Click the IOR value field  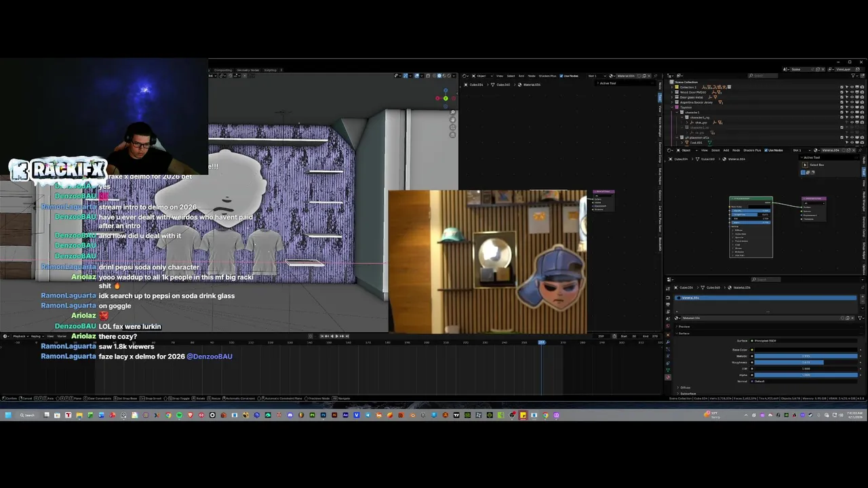point(806,369)
